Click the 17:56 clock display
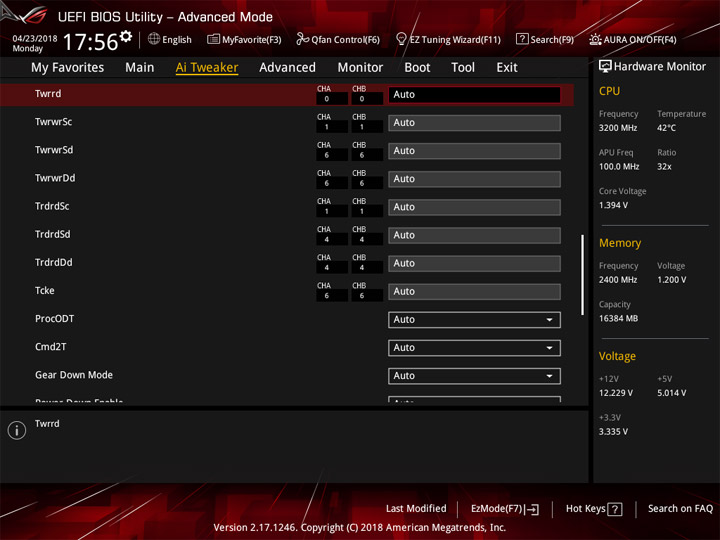 90,42
